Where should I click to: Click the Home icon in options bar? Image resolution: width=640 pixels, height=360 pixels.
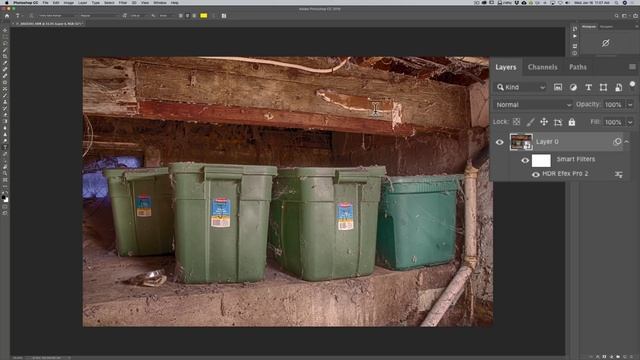coord(7,16)
